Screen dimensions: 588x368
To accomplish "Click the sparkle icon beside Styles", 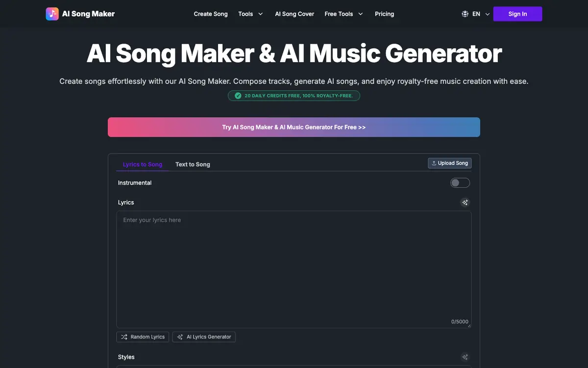I will [465, 357].
